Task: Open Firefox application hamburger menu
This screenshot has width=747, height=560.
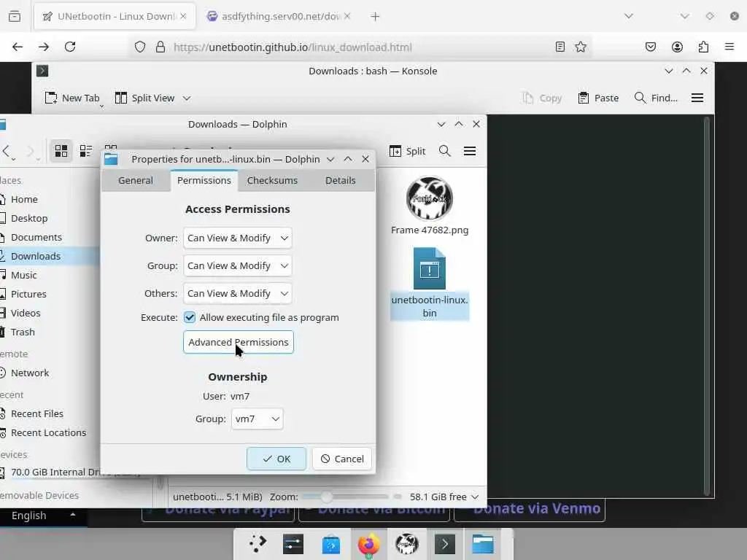Action: point(729,47)
